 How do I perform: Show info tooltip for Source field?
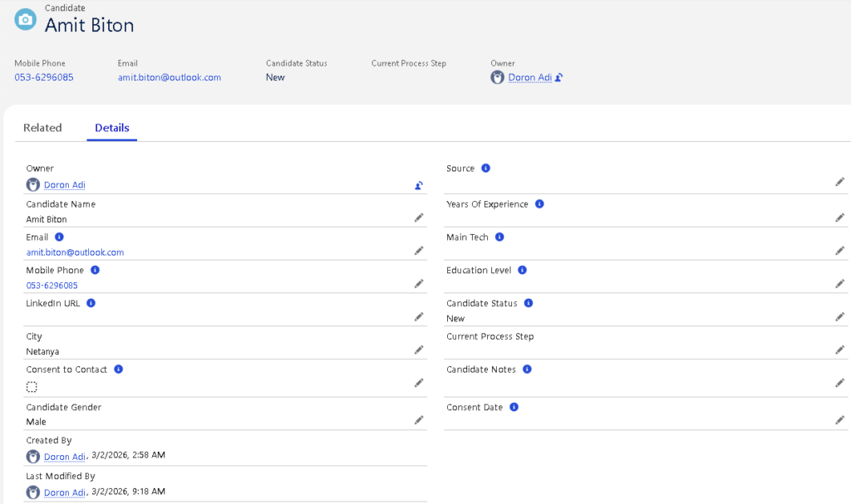coord(486,169)
